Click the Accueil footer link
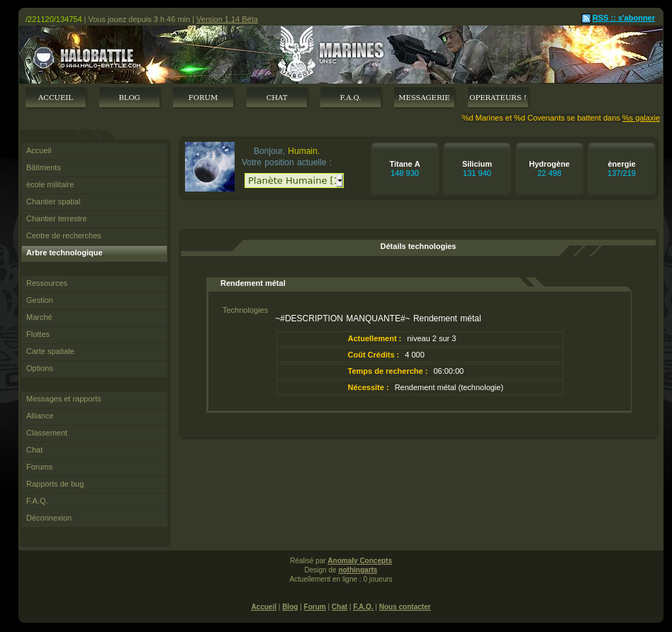 264,607
